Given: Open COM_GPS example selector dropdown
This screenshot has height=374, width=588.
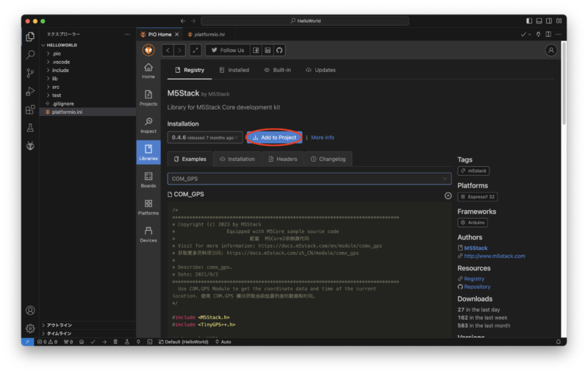Looking at the screenshot, I should [309, 179].
